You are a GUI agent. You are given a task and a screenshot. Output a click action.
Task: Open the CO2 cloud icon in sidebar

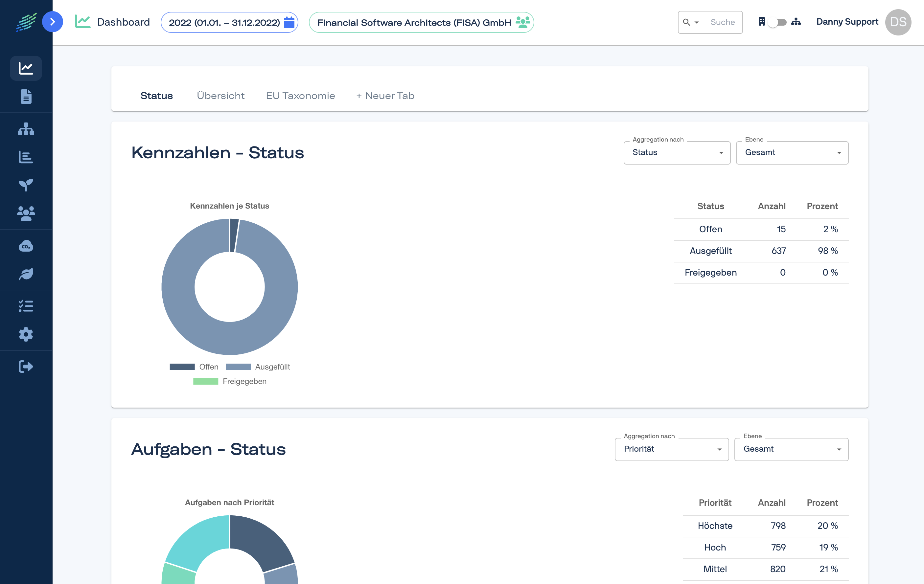click(x=26, y=246)
